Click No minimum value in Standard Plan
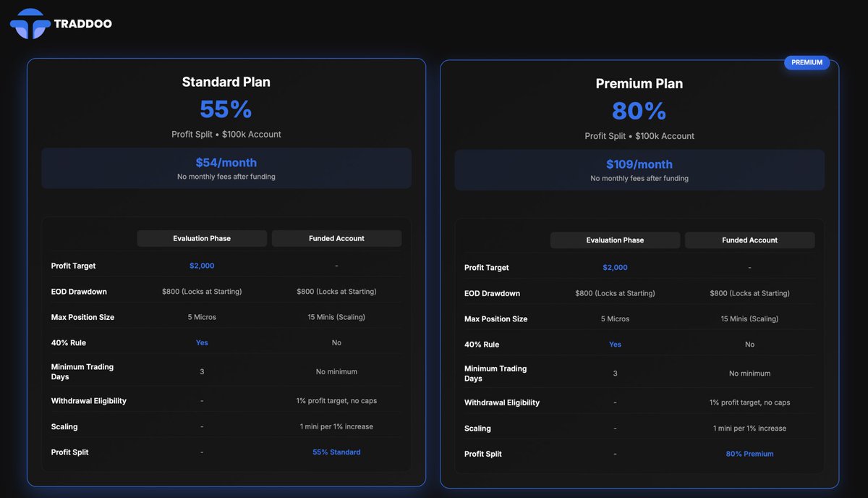 coord(336,371)
